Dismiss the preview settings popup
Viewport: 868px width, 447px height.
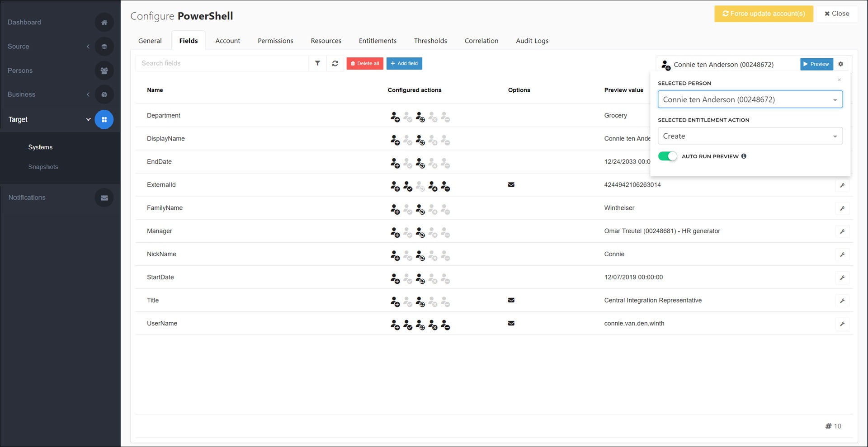[839, 80]
